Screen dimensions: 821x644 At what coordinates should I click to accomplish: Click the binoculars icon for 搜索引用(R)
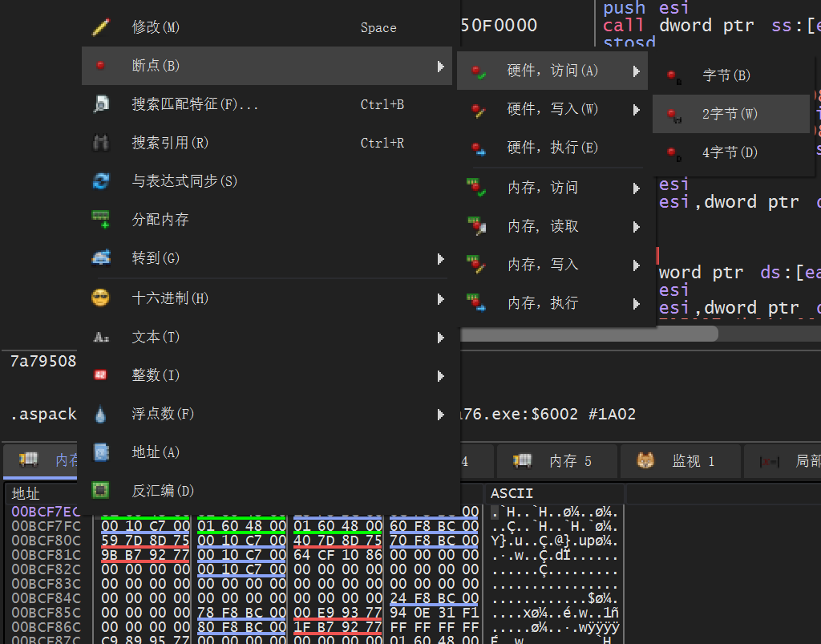[x=101, y=143]
